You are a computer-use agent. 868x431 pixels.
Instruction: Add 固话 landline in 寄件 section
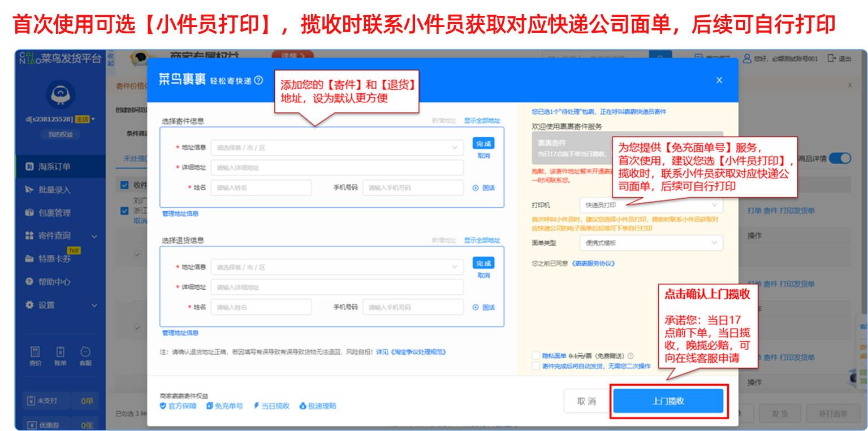[484, 188]
